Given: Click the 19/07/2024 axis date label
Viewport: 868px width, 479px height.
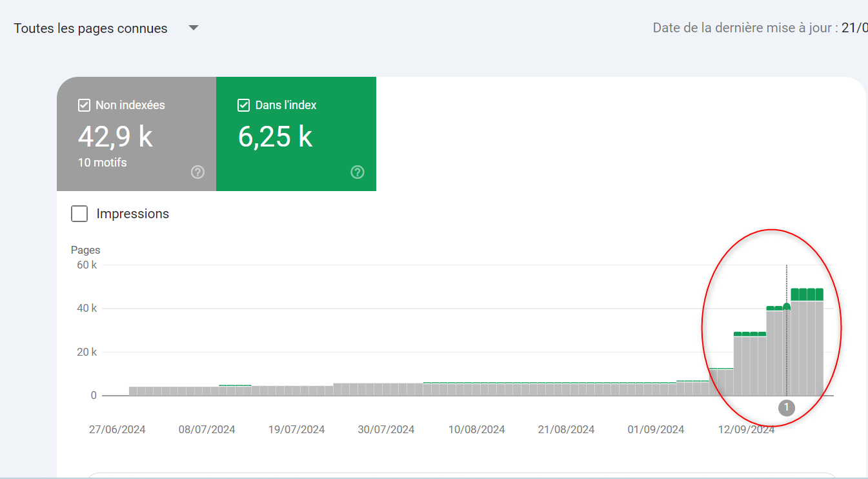Looking at the screenshot, I should pyautogui.click(x=297, y=429).
